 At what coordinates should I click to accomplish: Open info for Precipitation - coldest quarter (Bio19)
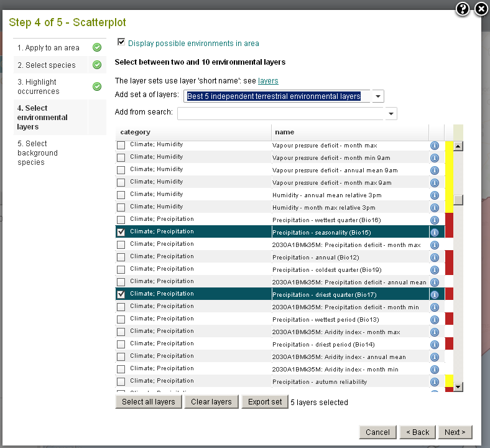pyautogui.click(x=435, y=270)
